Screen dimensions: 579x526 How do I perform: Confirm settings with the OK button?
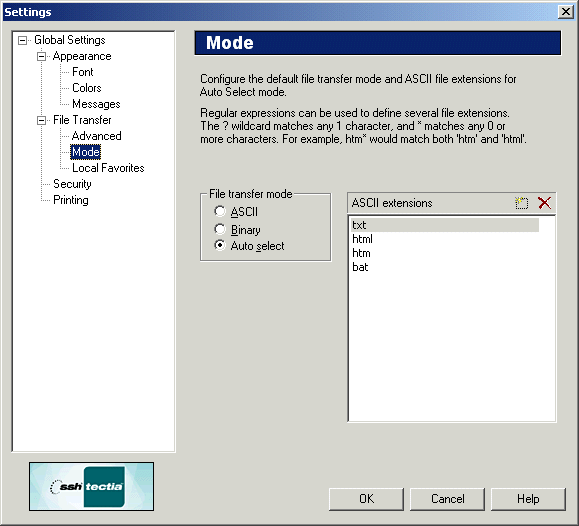[x=366, y=499]
